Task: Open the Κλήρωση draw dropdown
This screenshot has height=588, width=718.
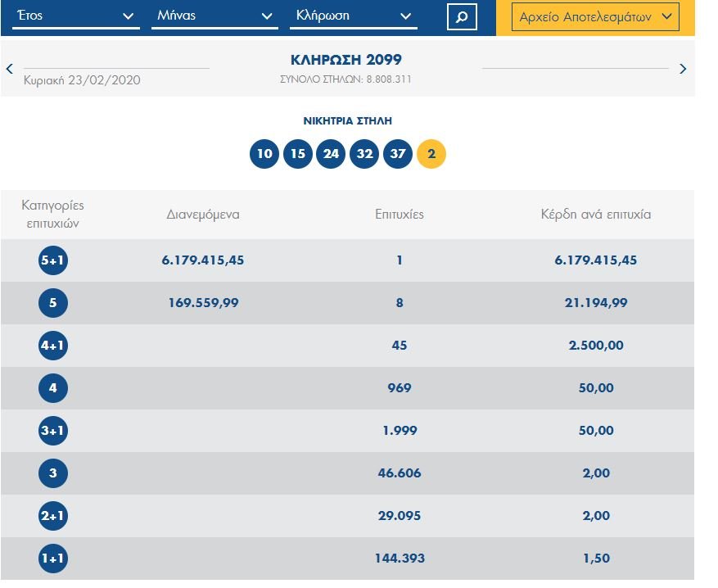Action: pos(354,16)
